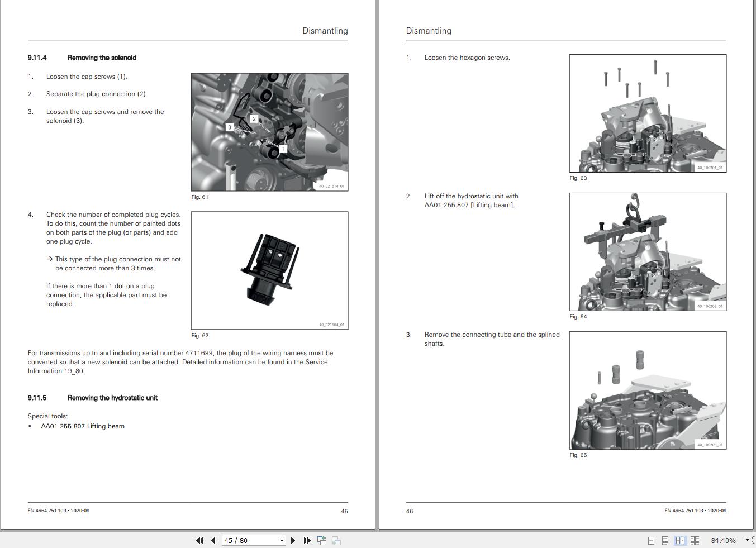Click the Fig. 64 lifting beam illustration
Viewport: 756px width, 548px height.
(x=647, y=251)
